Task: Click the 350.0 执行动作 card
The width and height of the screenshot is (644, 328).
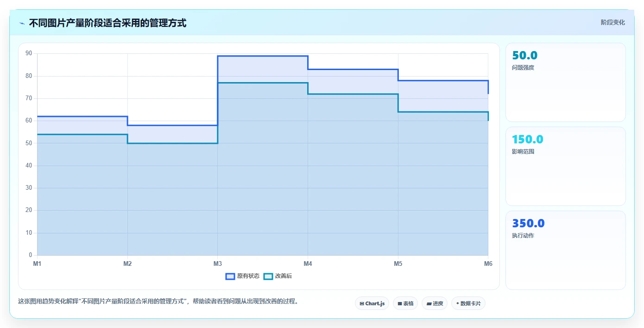Action: pos(565,250)
